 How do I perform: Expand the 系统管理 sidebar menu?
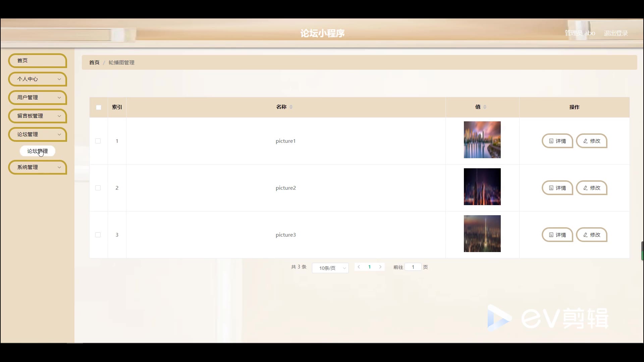coord(38,167)
